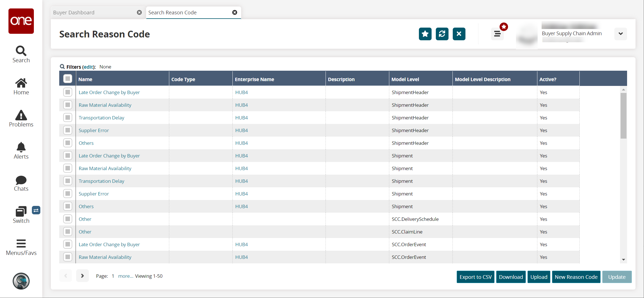This screenshot has width=644, height=298.
Task: Click scrollbar down arrow
Action: pyautogui.click(x=623, y=260)
